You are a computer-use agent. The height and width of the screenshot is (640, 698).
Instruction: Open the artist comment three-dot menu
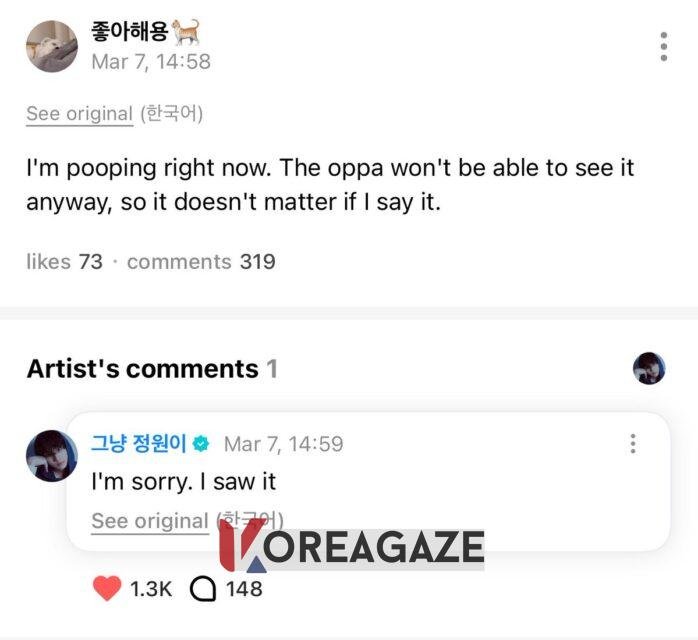(633, 444)
